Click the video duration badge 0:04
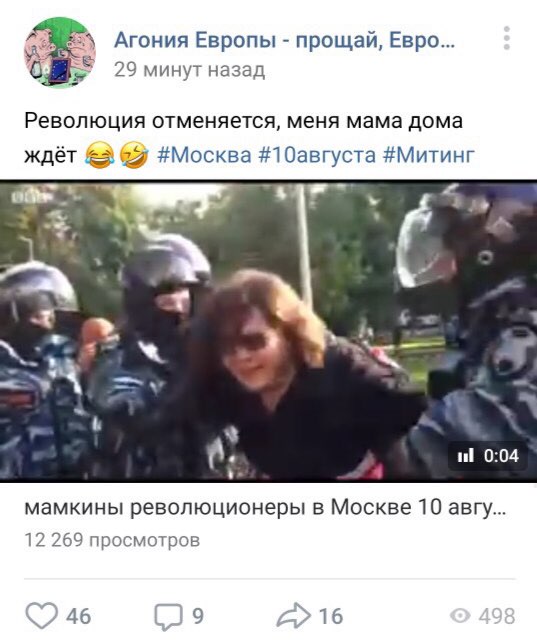Screen dimensions: 537x643 (x=487, y=456)
